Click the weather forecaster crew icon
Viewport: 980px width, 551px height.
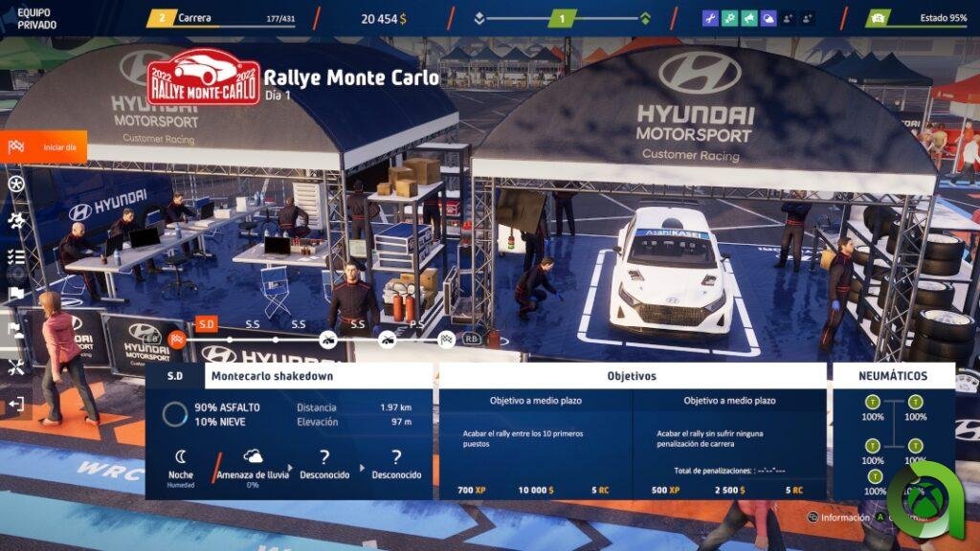click(x=768, y=18)
